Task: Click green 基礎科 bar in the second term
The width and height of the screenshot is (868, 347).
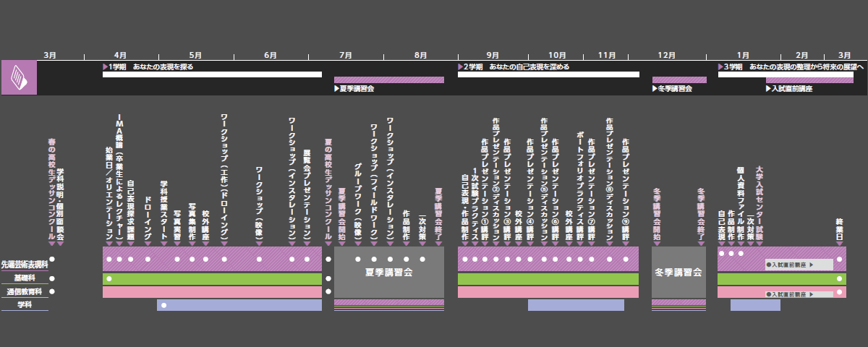Action: pyautogui.click(x=548, y=278)
